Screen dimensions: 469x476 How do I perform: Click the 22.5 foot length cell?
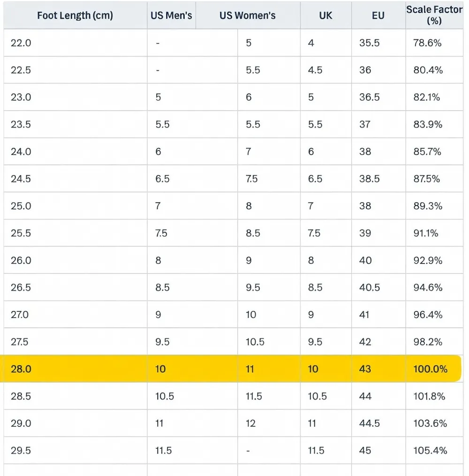click(x=76, y=70)
